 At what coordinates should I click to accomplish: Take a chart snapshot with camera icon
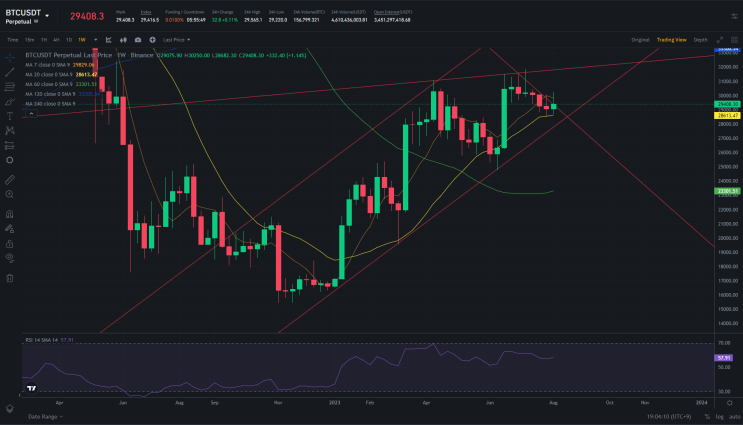coord(138,40)
